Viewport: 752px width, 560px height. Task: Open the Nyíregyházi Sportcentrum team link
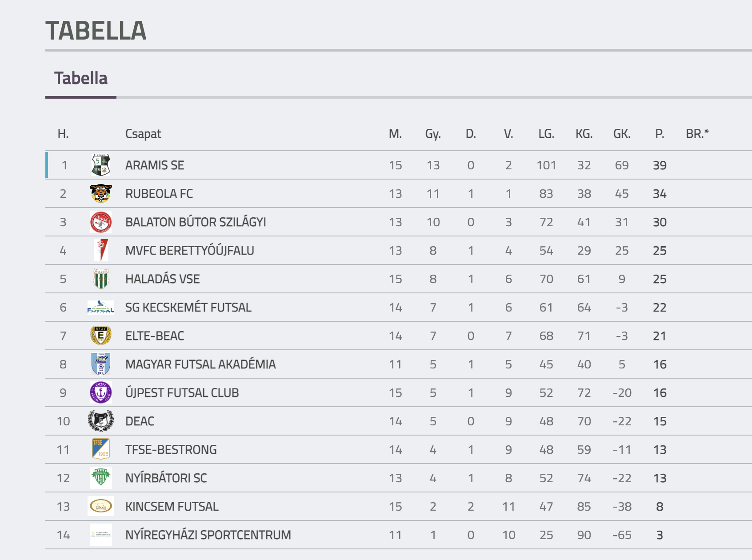[x=208, y=535]
